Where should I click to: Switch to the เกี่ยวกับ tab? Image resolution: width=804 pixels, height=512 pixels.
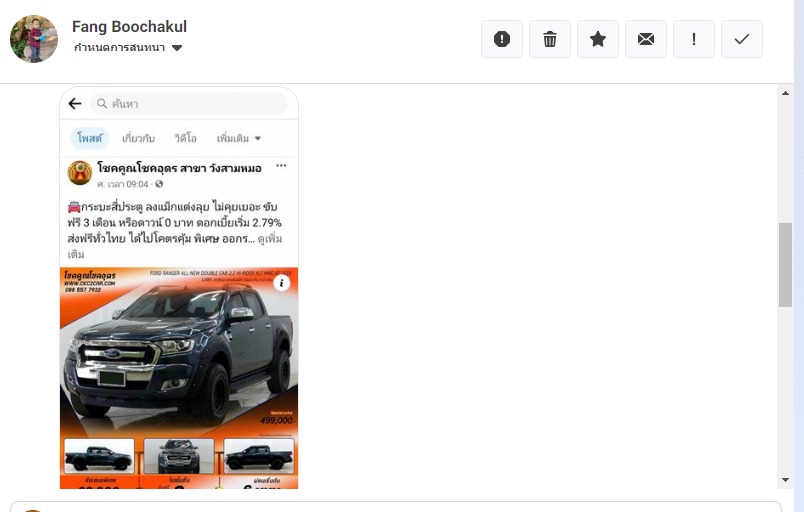tap(138, 138)
